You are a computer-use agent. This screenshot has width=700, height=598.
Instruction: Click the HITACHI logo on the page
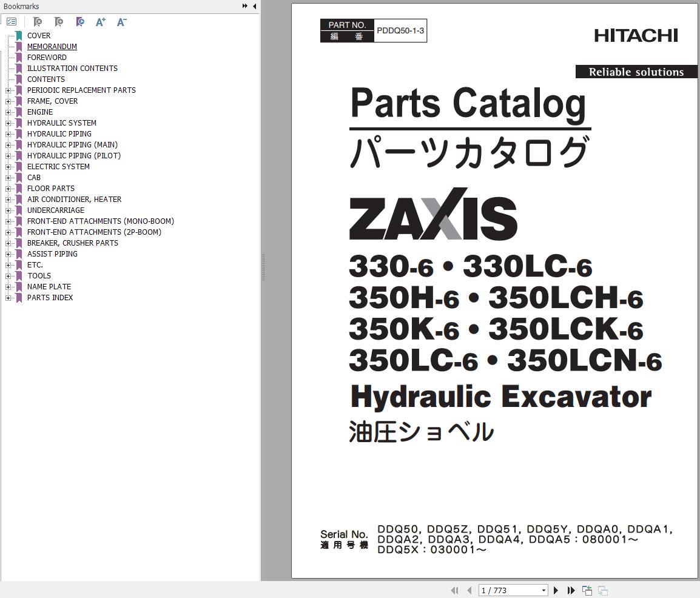coord(636,36)
